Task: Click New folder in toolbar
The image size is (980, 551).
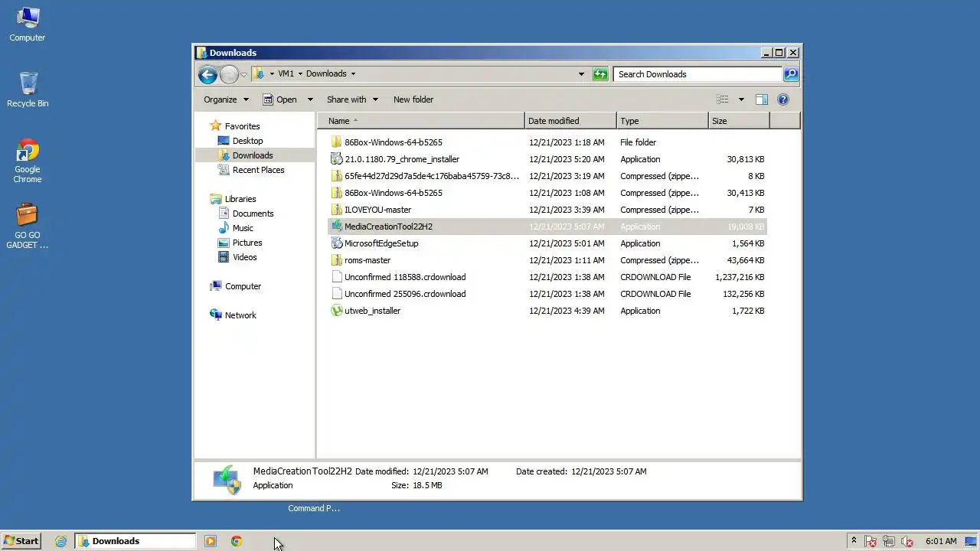Action: [x=413, y=99]
